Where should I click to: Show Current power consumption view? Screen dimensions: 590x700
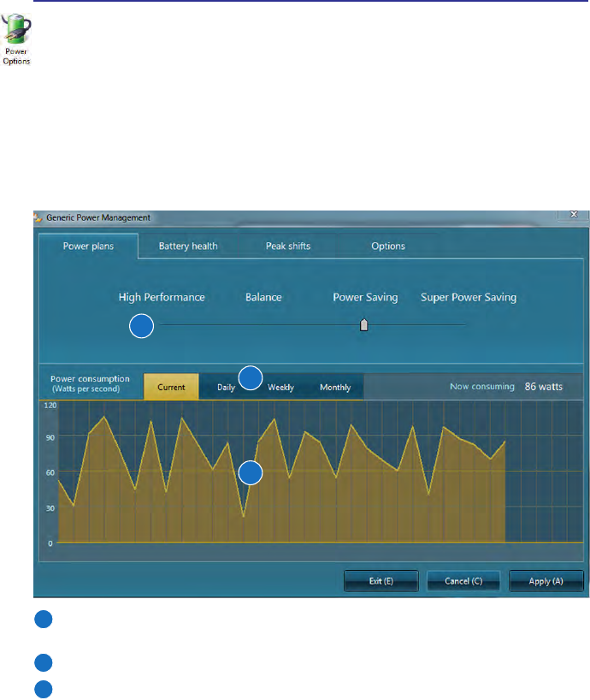tap(171, 387)
